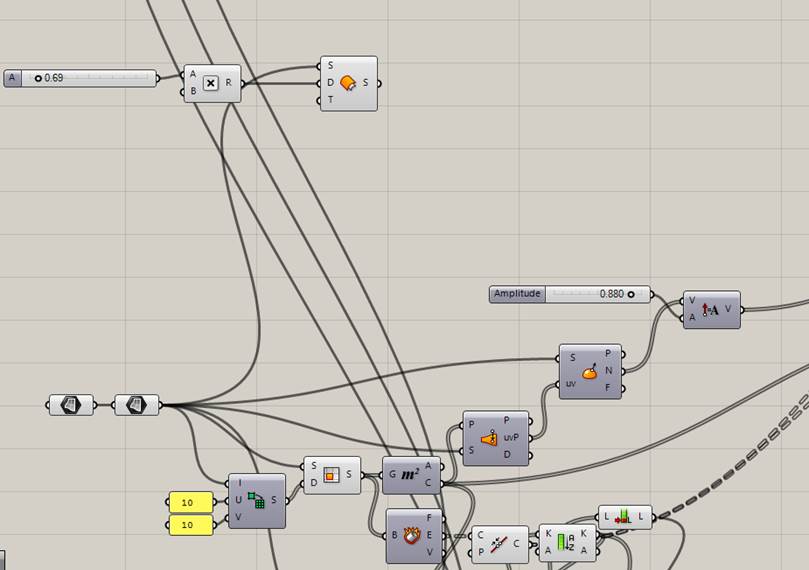
Task: Click the Amplitude slider name label
Action: (517, 294)
